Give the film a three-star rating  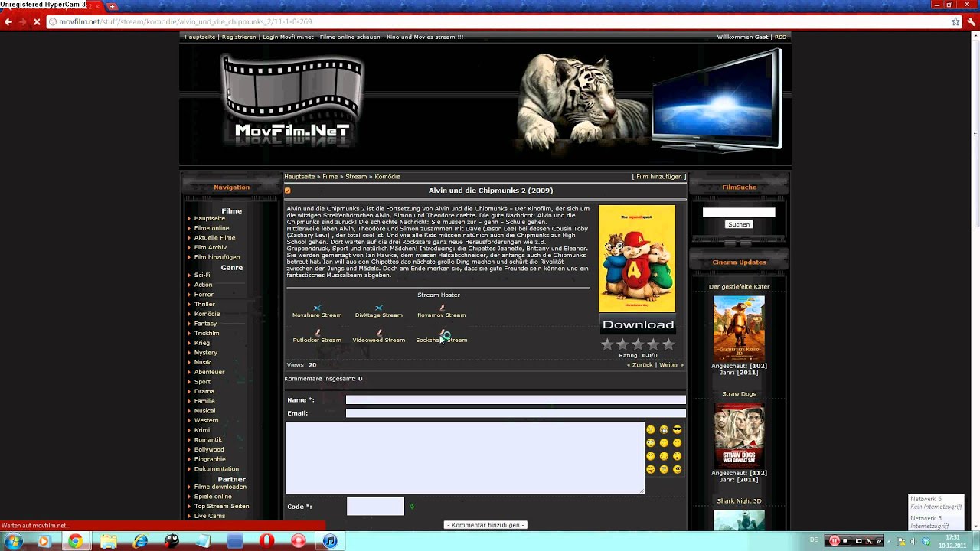(638, 345)
